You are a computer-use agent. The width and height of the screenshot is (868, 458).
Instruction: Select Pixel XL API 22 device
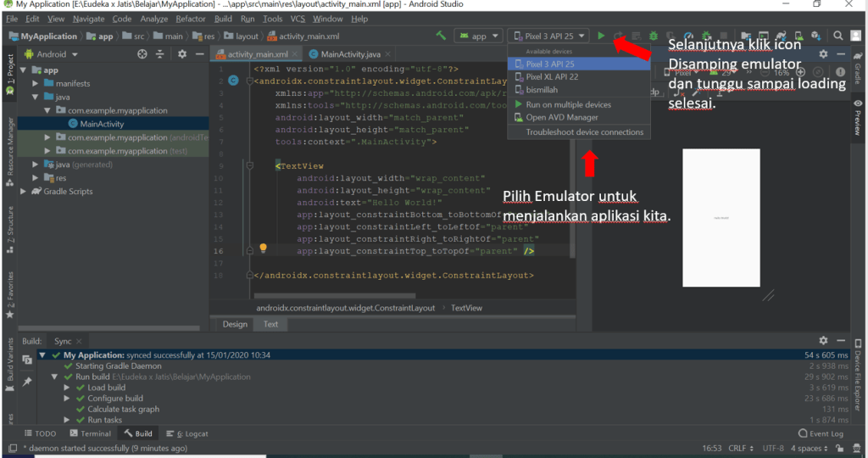[x=552, y=76]
